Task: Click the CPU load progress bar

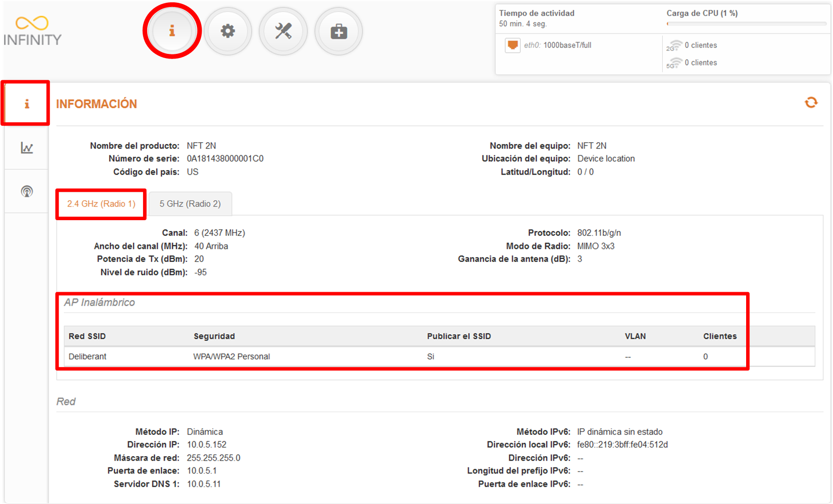Action: click(x=747, y=24)
